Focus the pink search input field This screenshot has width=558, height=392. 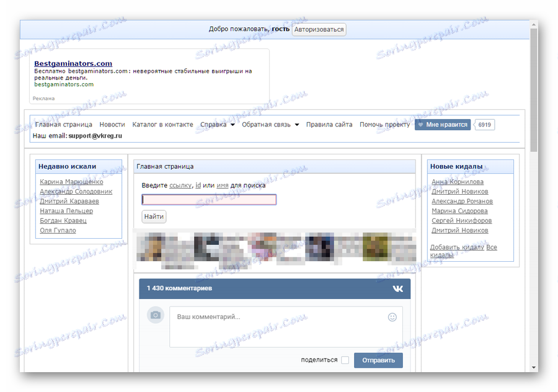[209, 200]
